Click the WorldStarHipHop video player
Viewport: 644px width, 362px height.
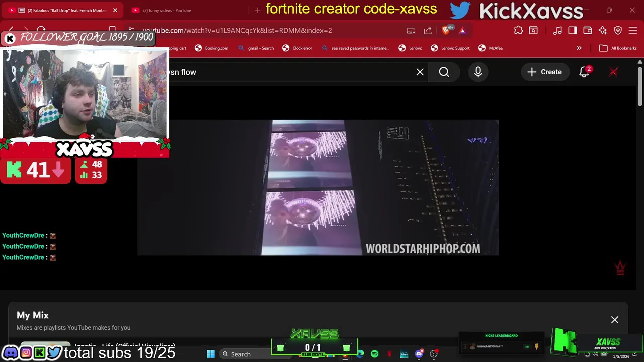(x=318, y=188)
